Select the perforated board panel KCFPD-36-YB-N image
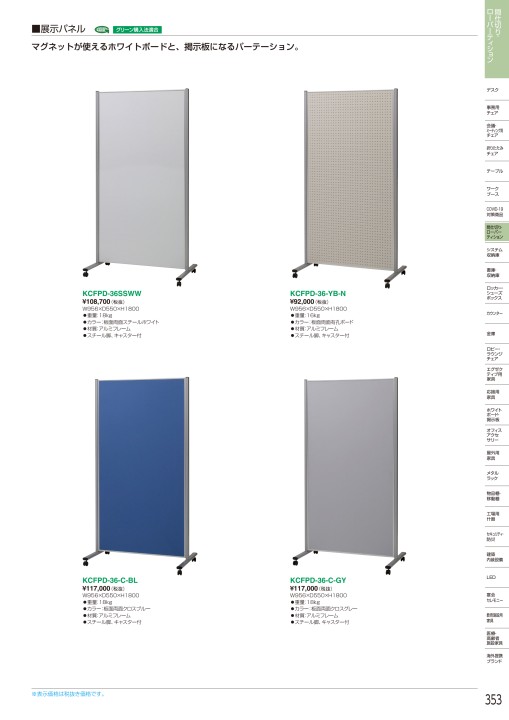This screenshot has height=720, width=509. point(349,187)
